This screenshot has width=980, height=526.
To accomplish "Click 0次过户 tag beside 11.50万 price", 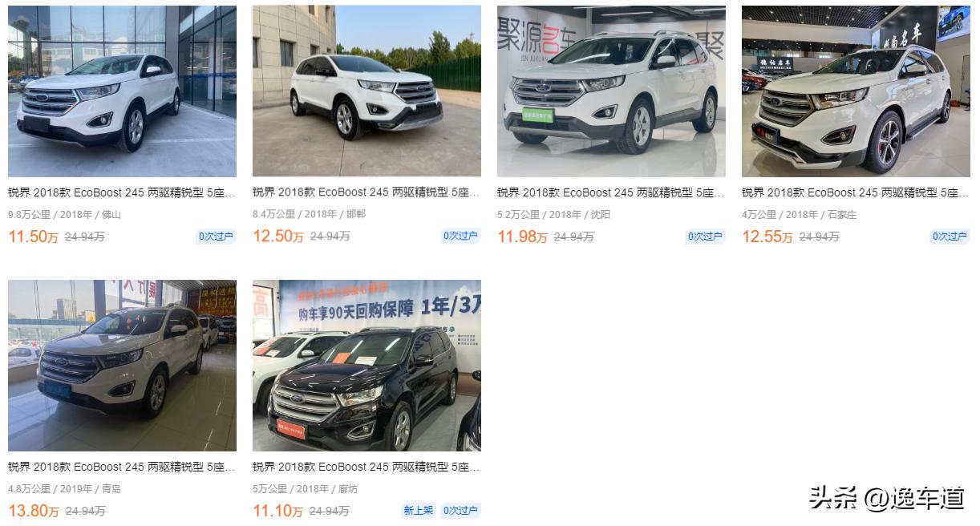I will click(x=217, y=237).
